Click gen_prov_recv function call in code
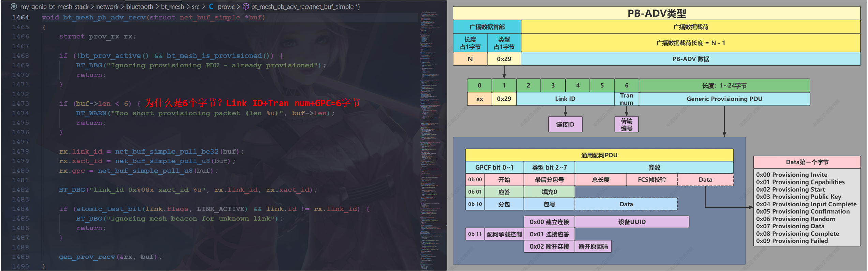Image resolution: width=868 pixels, height=271 pixels. 87,257
